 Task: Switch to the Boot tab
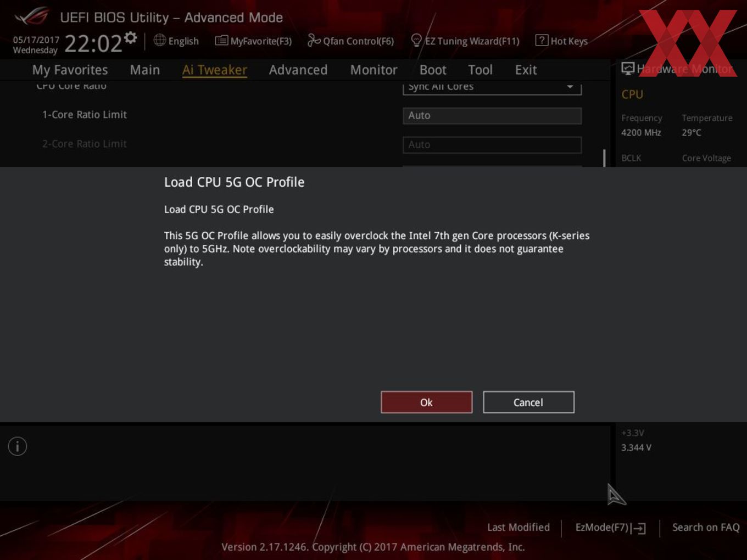pyautogui.click(x=433, y=70)
